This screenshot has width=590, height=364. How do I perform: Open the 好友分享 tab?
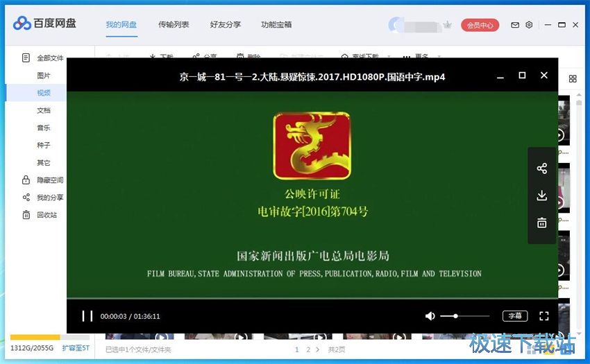226,25
